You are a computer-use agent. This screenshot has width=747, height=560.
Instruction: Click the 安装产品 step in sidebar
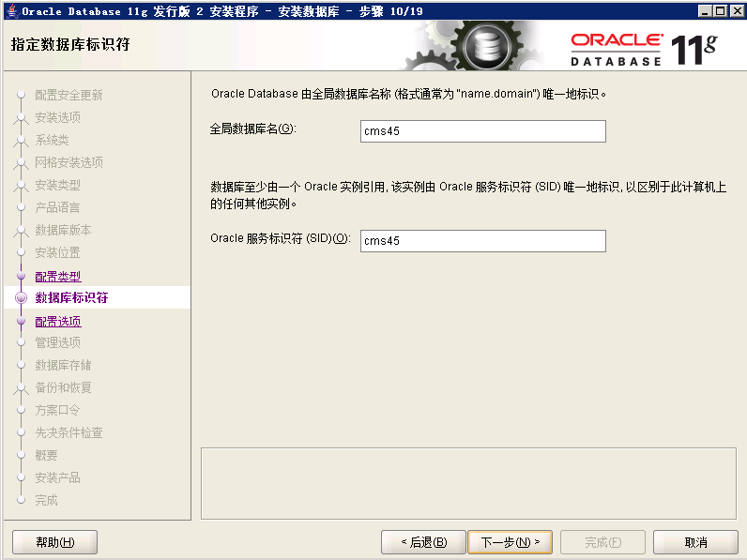point(57,477)
